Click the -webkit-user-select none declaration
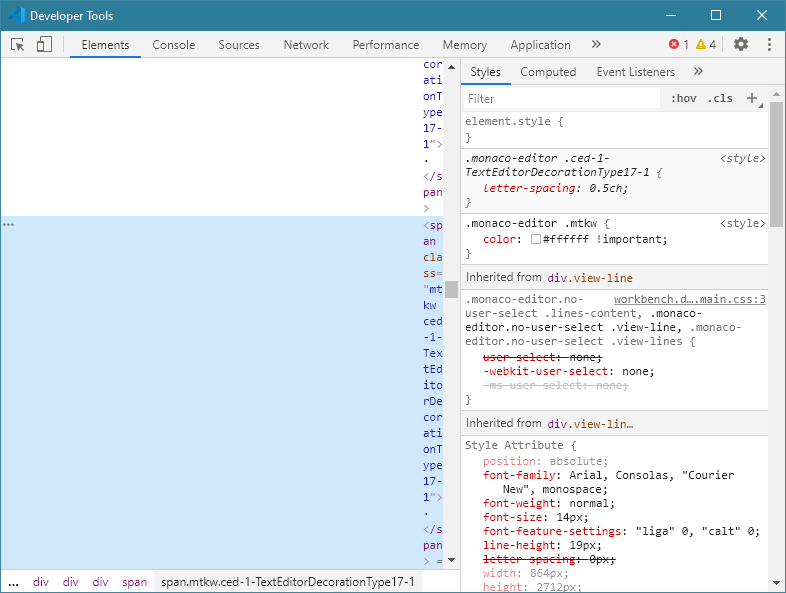The image size is (786, 593). click(568, 371)
